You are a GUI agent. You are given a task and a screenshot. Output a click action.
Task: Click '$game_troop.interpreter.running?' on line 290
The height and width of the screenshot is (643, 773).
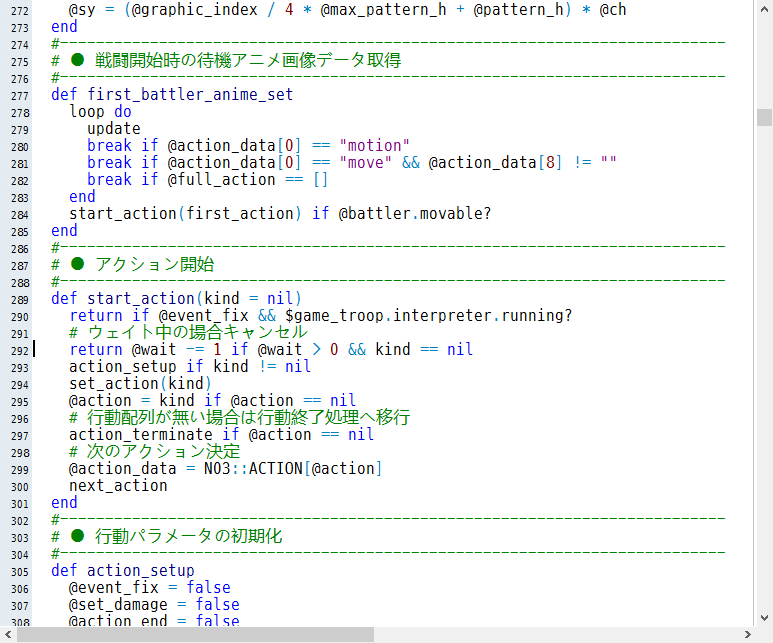[428, 316]
